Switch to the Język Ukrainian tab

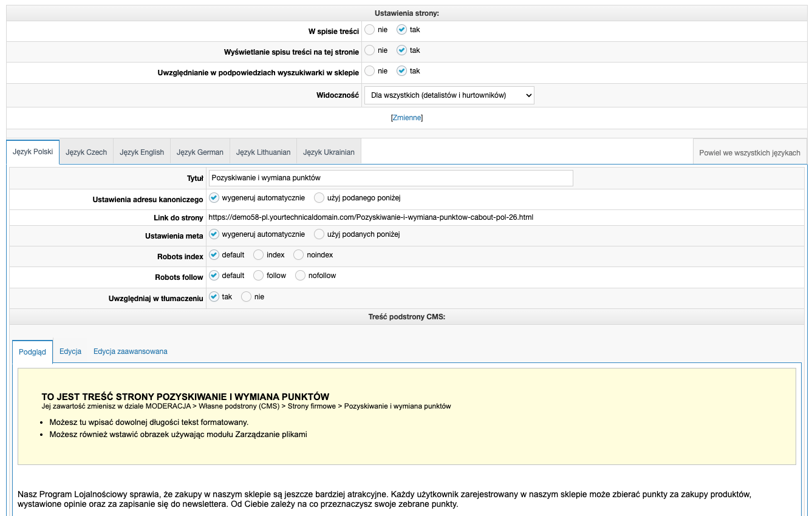point(329,152)
